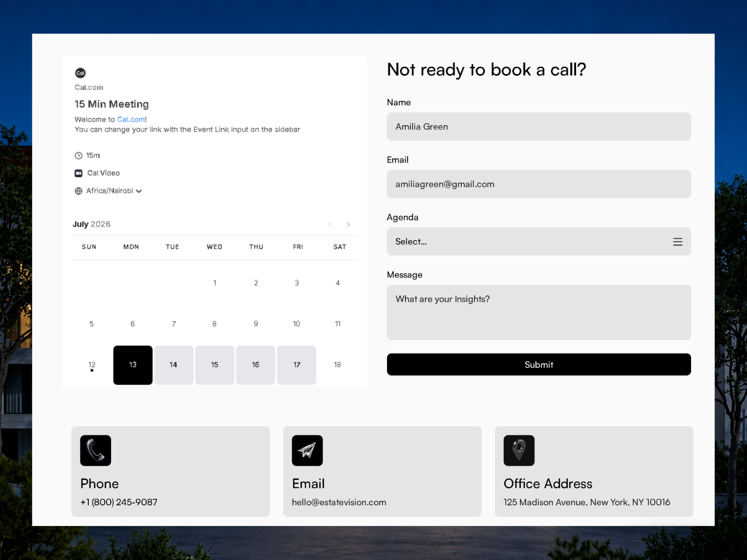
Task: Go to next month in the calendar
Action: click(348, 224)
